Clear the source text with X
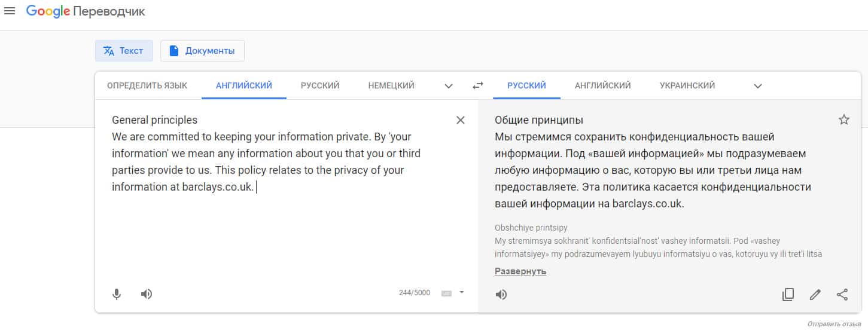The width and height of the screenshot is (868, 334). tap(461, 120)
